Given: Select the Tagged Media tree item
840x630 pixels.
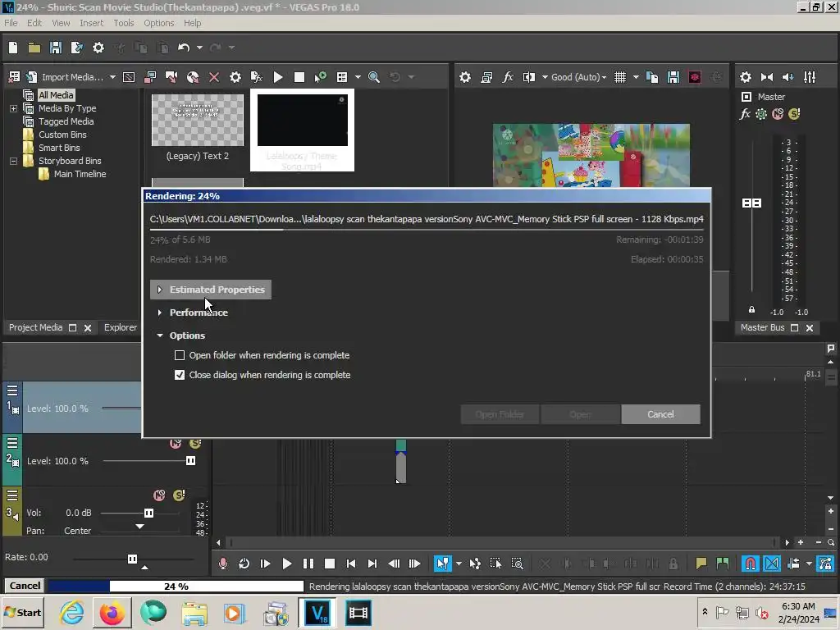Looking at the screenshot, I should pyautogui.click(x=66, y=121).
